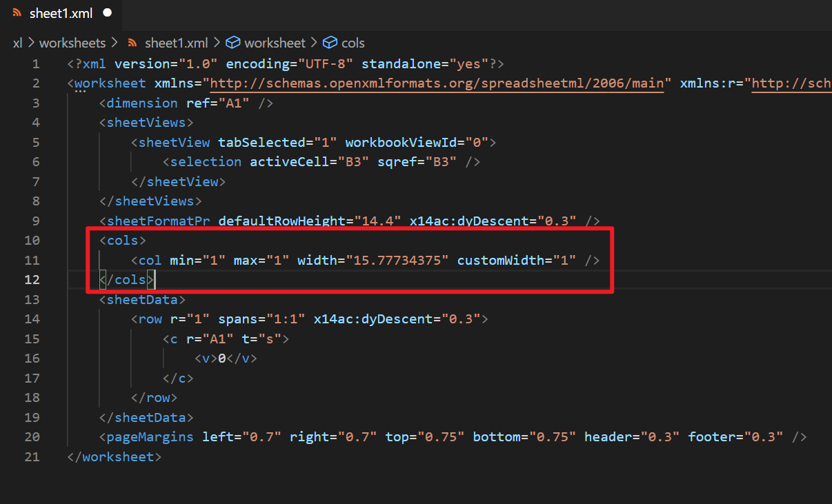Click line number 11 in the gutter
The width and height of the screenshot is (832, 504).
[x=32, y=260]
